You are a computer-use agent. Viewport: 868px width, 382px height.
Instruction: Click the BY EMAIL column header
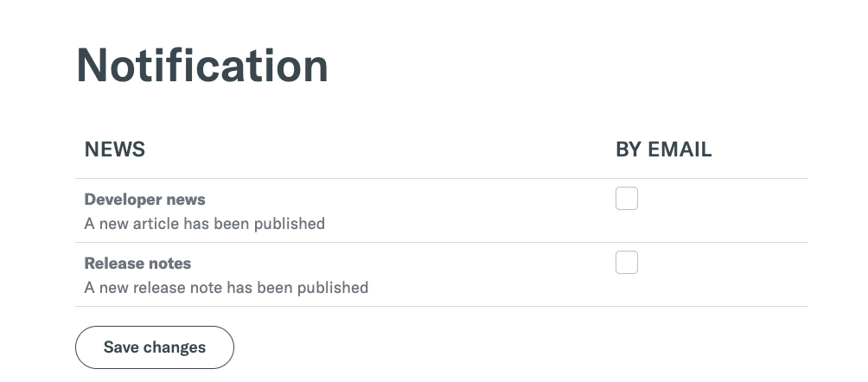(663, 150)
